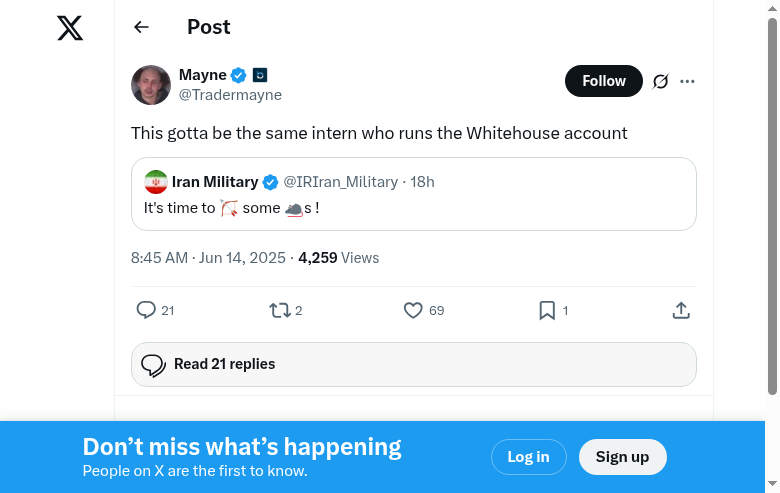Open the three-dot more options menu
The width and height of the screenshot is (780, 493).
(687, 81)
